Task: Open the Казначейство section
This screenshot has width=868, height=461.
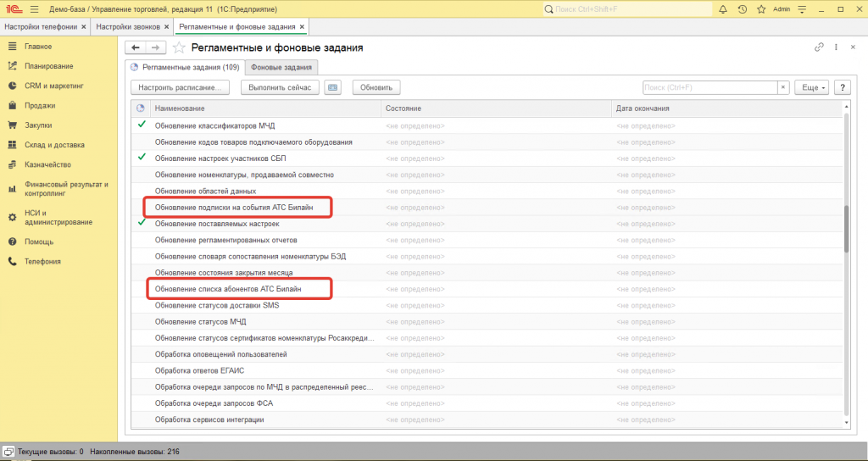Action: pos(47,164)
